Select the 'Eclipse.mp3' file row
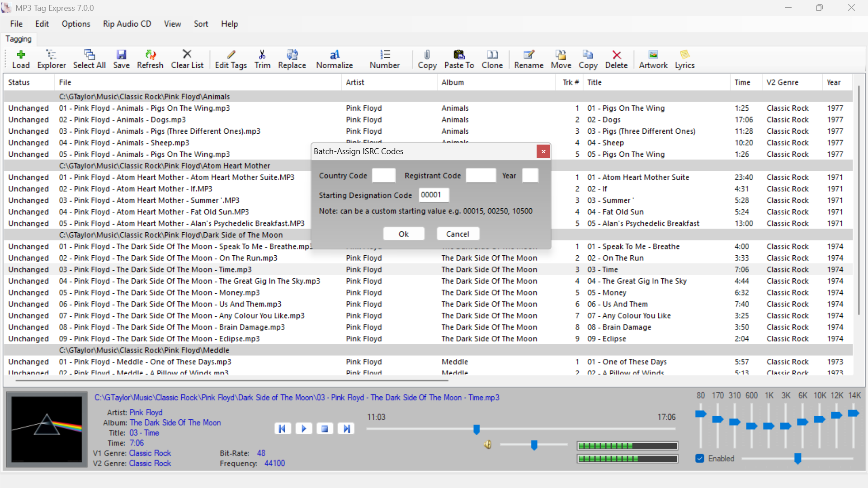 click(x=428, y=338)
